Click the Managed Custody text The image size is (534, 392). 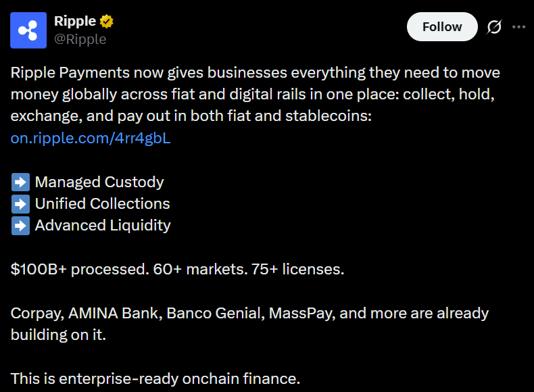(x=99, y=182)
